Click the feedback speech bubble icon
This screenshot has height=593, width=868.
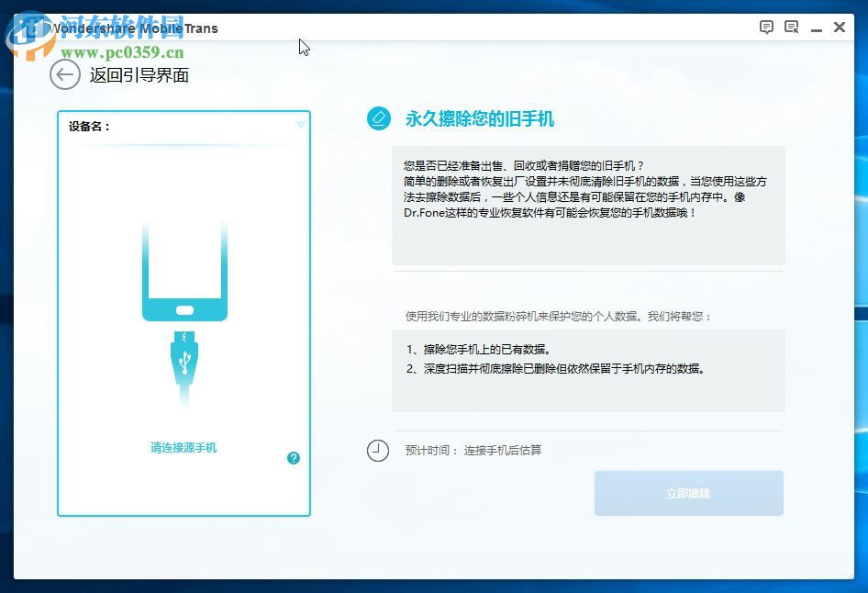(766, 27)
